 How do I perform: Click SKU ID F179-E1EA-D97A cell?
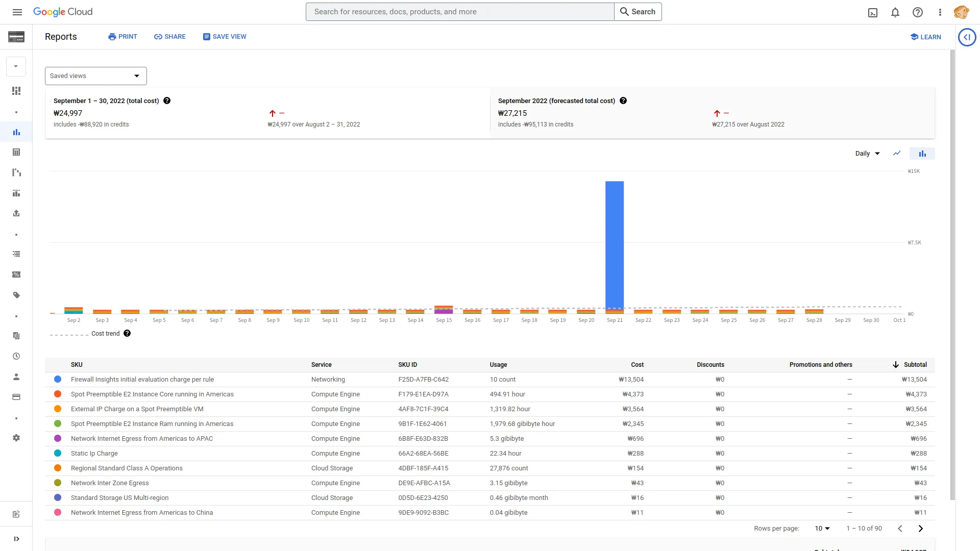[x=424, y=394]
